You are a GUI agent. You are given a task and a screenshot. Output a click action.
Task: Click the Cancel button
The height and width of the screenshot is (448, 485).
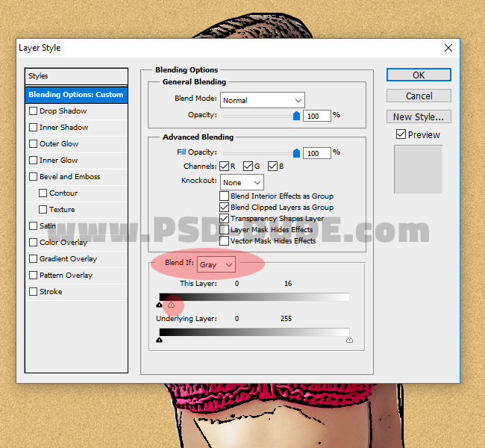point(419,96)
